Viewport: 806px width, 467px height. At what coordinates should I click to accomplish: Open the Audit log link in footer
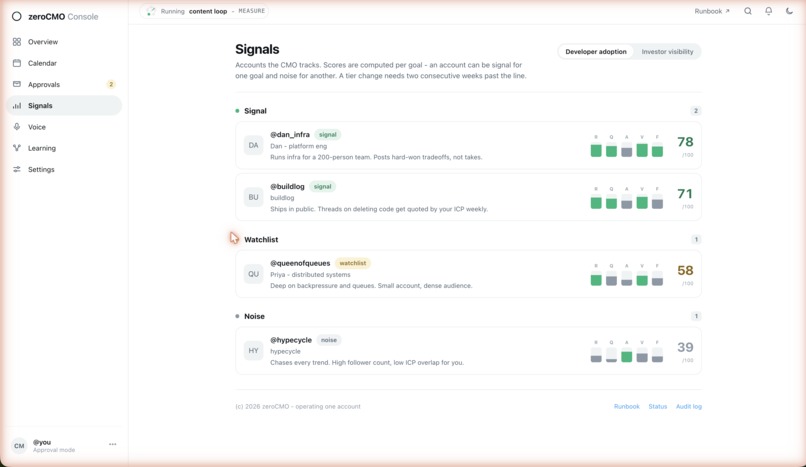689,406
